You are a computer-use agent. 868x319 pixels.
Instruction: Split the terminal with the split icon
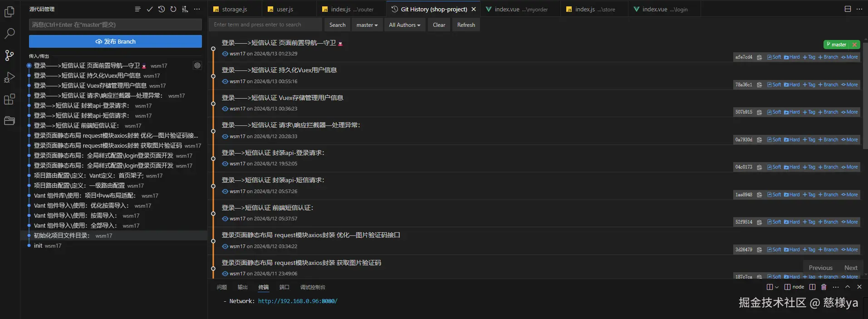pos(812,287)
